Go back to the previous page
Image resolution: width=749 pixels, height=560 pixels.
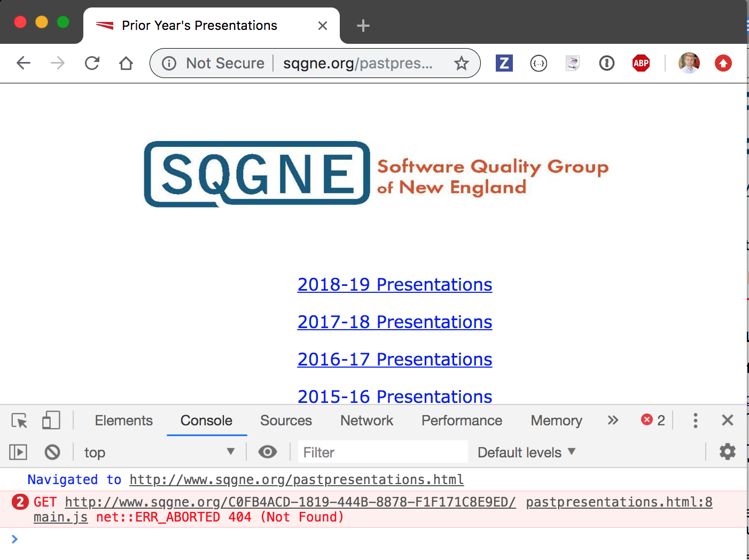[24, 63]
